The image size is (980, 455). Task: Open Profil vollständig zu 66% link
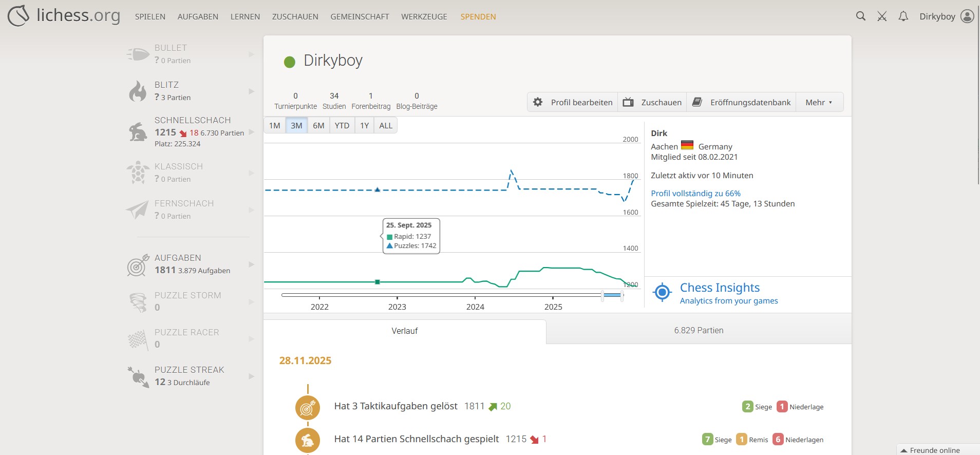[x=695, y=194]
